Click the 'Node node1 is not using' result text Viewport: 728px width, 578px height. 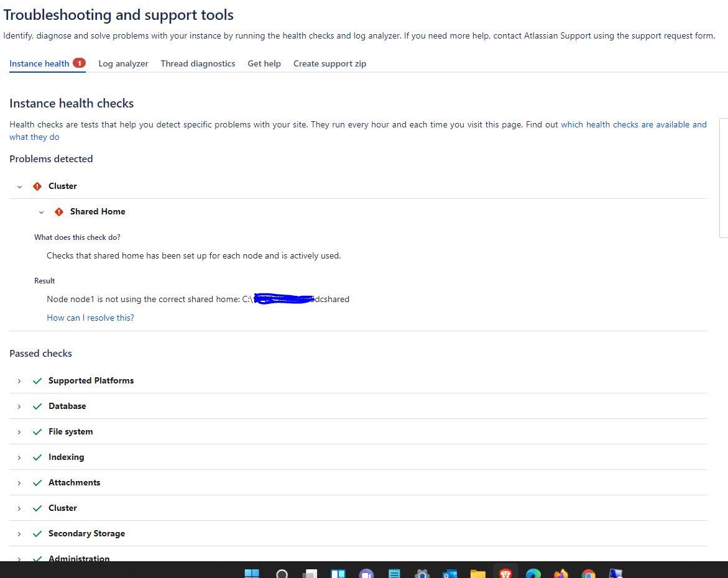tap(198, 300)
